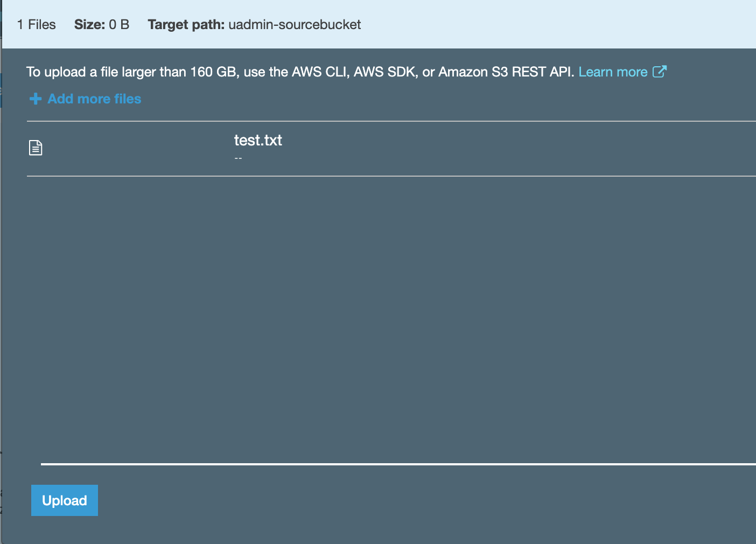Click the double-dash text under test.txt

click(238, 158)
